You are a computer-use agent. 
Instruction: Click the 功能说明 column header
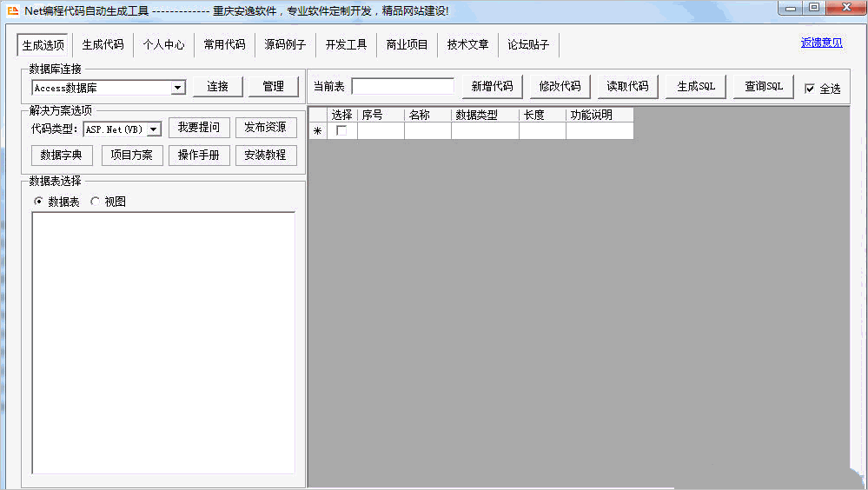pos(600,115)
